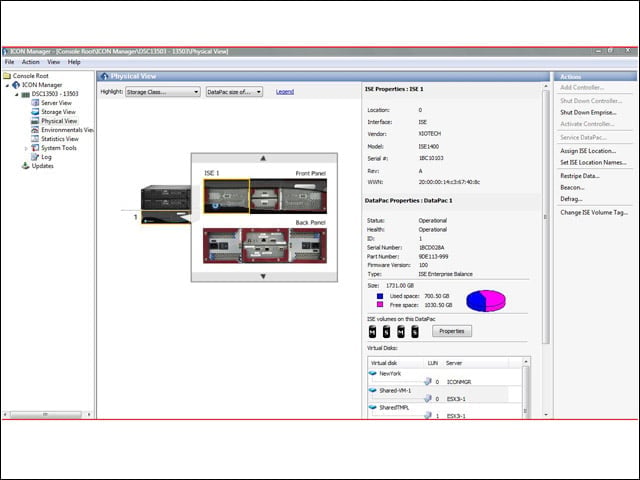The width and height of the screenshot is (640, 480).
Task: Click the ICON Manager tree node icon
Action: (16, 85)
